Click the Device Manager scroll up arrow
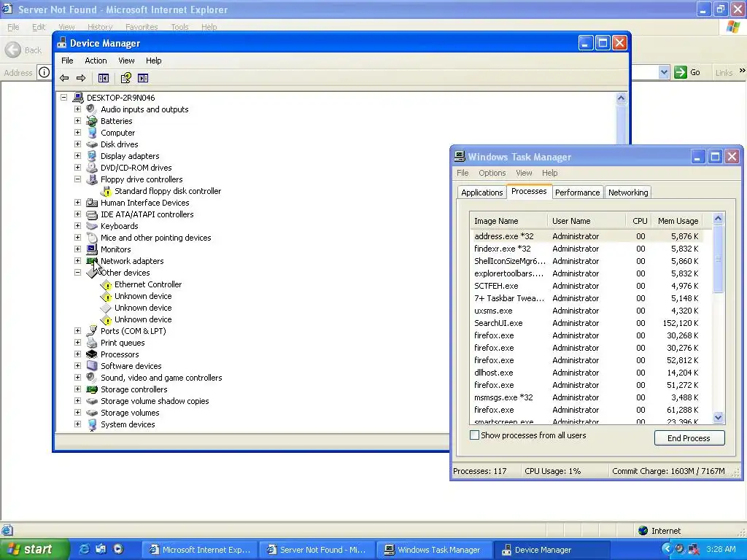The width and height of the screenshot is (747, 560). [621, 98]
